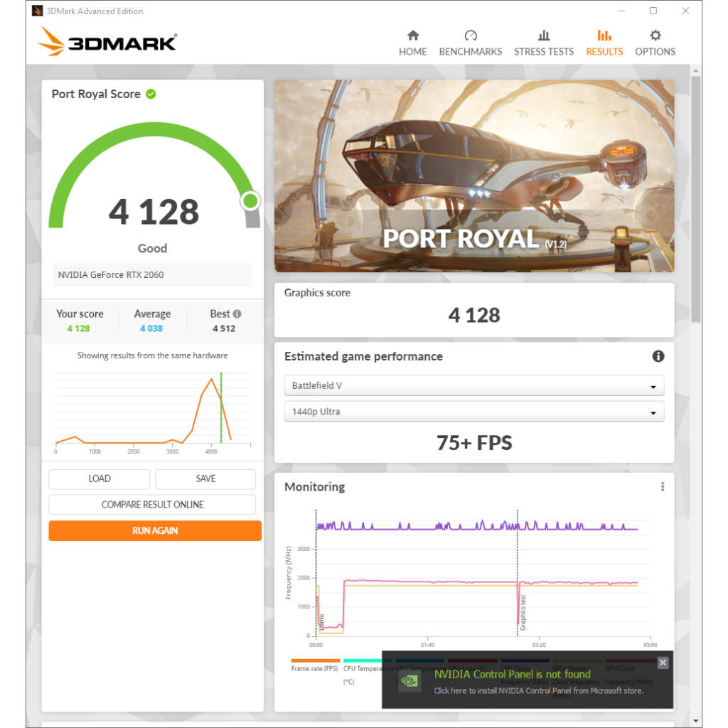Click the Your score value 4 128
Screen dimensions: 728x728
pyautogui.click(x=78, y=328)
